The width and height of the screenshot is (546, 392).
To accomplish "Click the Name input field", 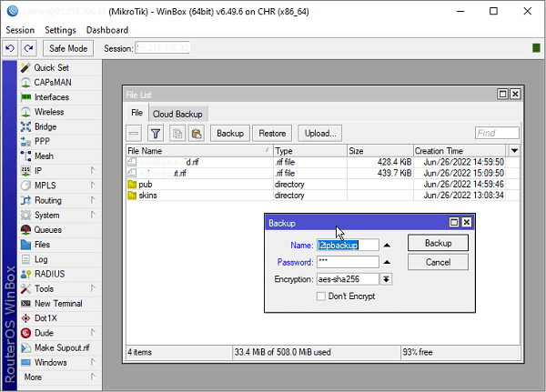I will pos(348,245).
